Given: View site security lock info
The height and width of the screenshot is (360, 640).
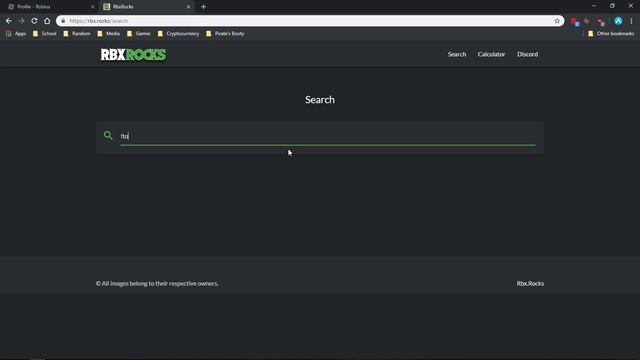Looking at the screenshot, I should [63, 21].
